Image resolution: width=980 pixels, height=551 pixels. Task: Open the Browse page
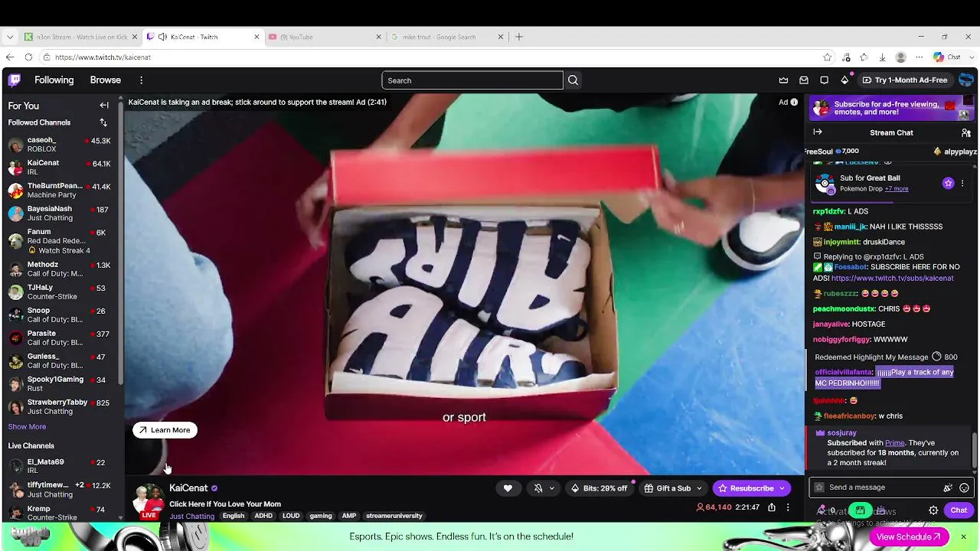(106, 80)
